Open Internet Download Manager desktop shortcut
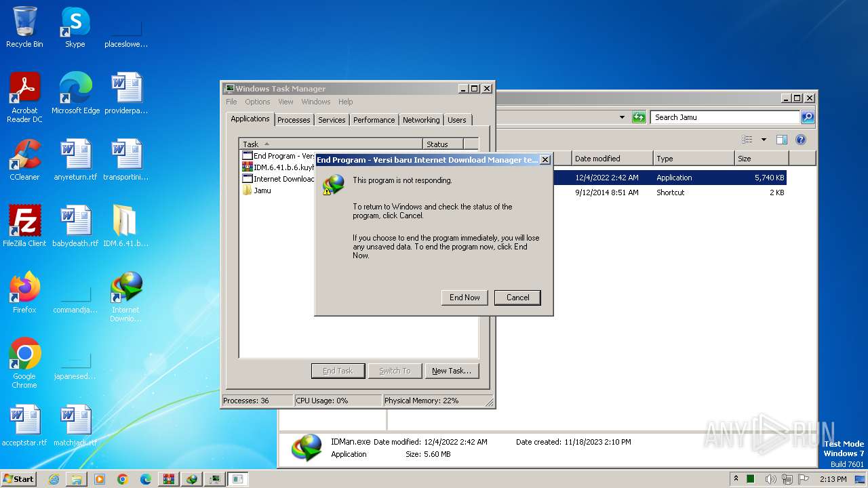The height and width of the screenshot is (488, 868). [126, 297]
